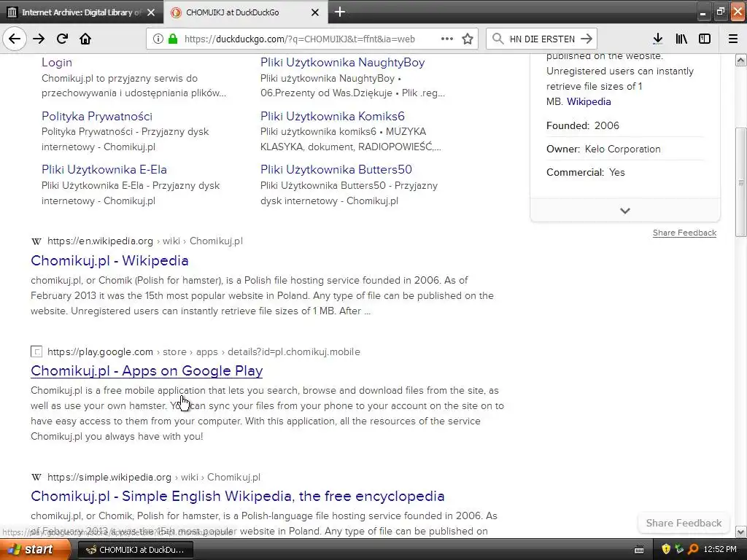
Task: Click the en.wikipedia.org result favicon
Action: point(36,241)
